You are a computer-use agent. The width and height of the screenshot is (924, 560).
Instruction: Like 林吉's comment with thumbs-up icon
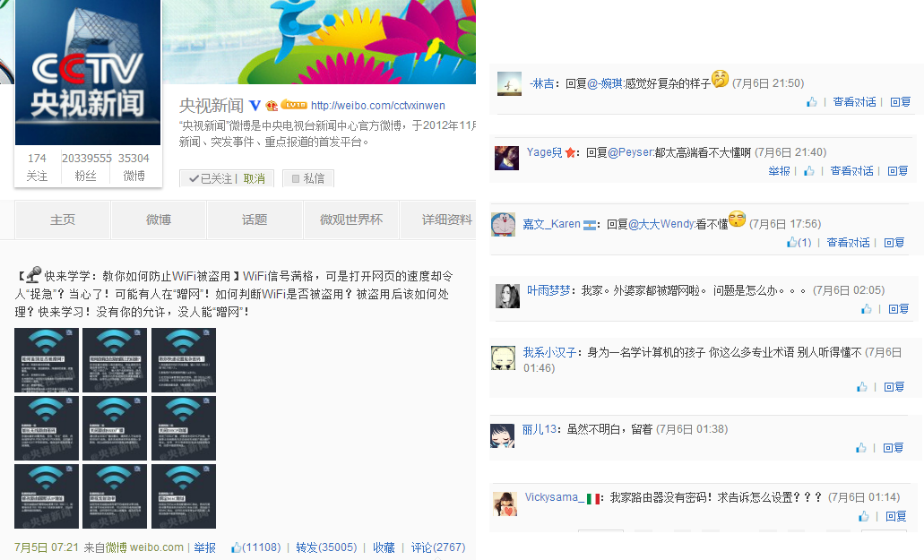tap(811, 102)
